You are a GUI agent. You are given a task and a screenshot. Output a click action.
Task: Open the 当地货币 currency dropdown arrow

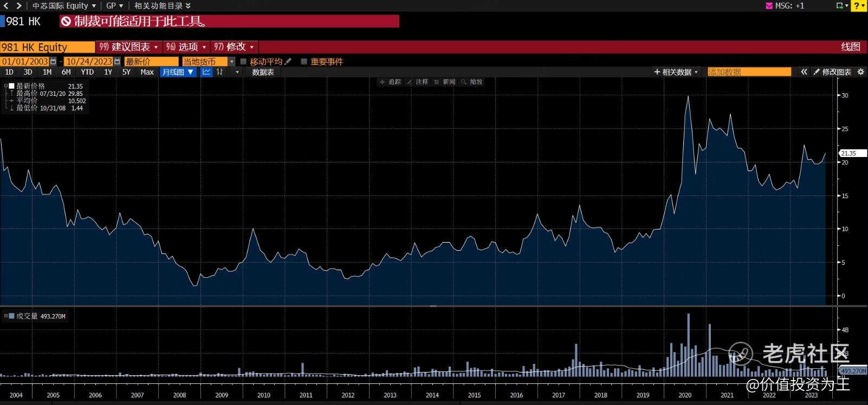coord(232,62)
